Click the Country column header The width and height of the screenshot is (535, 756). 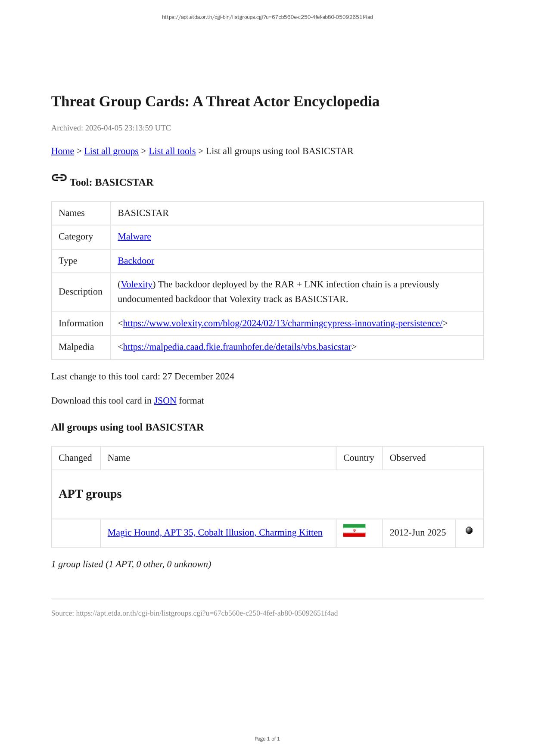(358, 458)
